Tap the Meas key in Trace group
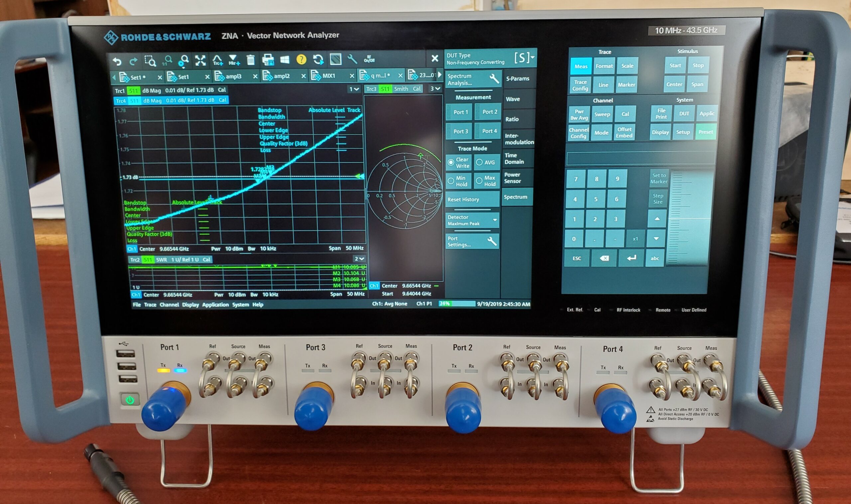This screenshot has height=504, width=851. 581,66
